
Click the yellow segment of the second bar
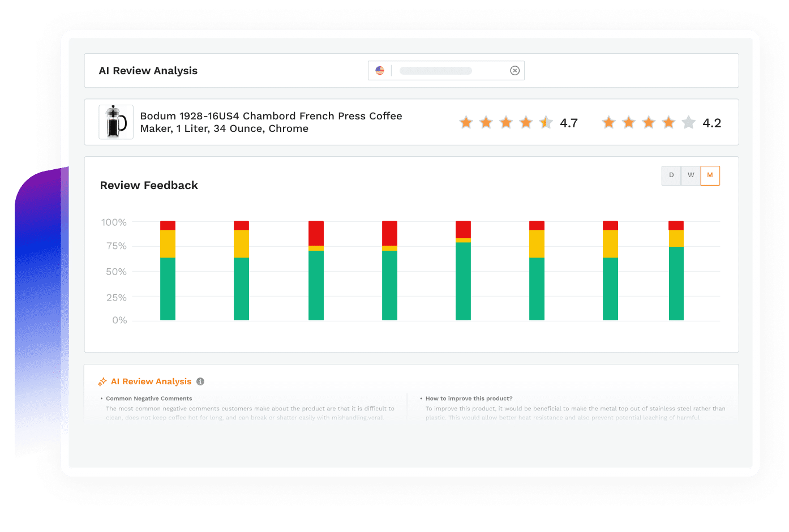[241, 244]
